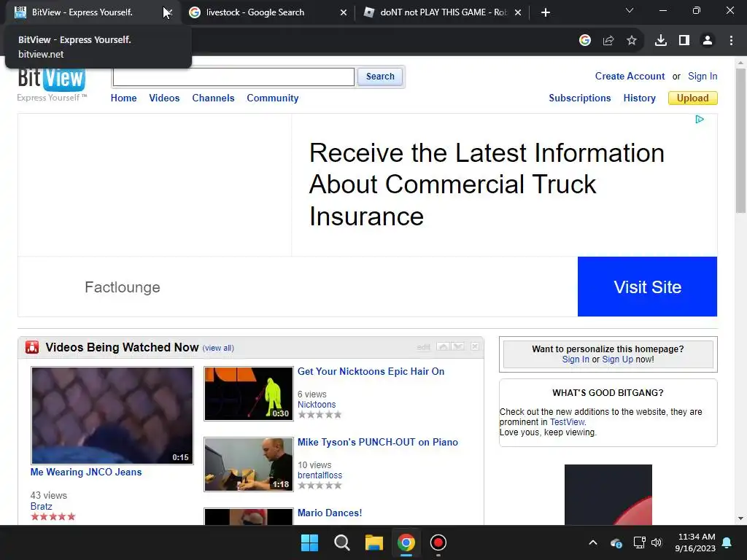Open the Videos nav link
Screen dimensions: 747x560
pyautogui.click(x=164, y=98)
